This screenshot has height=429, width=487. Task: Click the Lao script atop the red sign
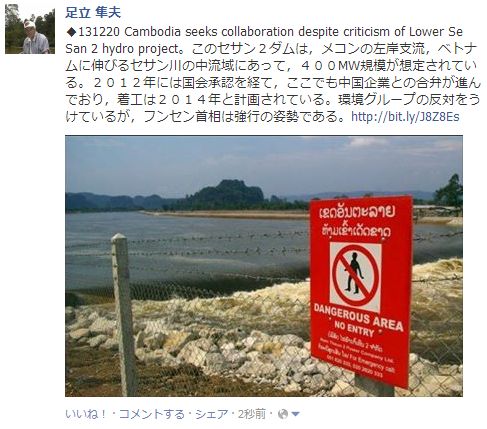[x=357, y=222]
